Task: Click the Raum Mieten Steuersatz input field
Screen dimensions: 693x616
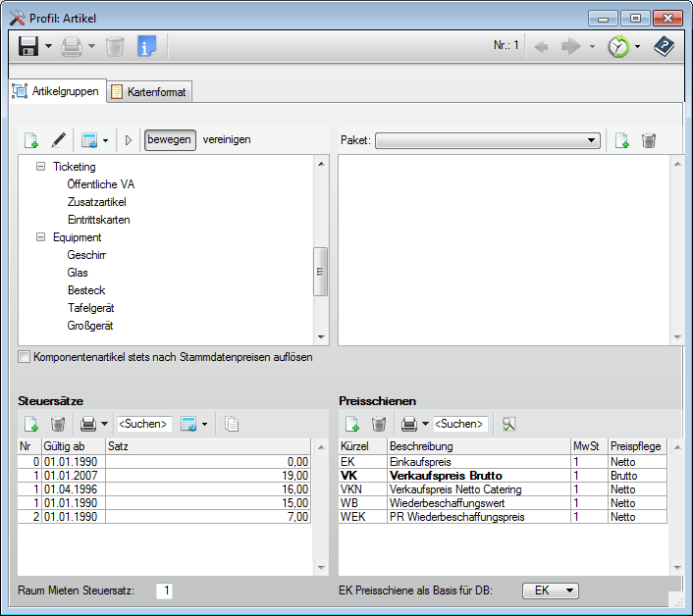Action: click(x=165, y=590)
